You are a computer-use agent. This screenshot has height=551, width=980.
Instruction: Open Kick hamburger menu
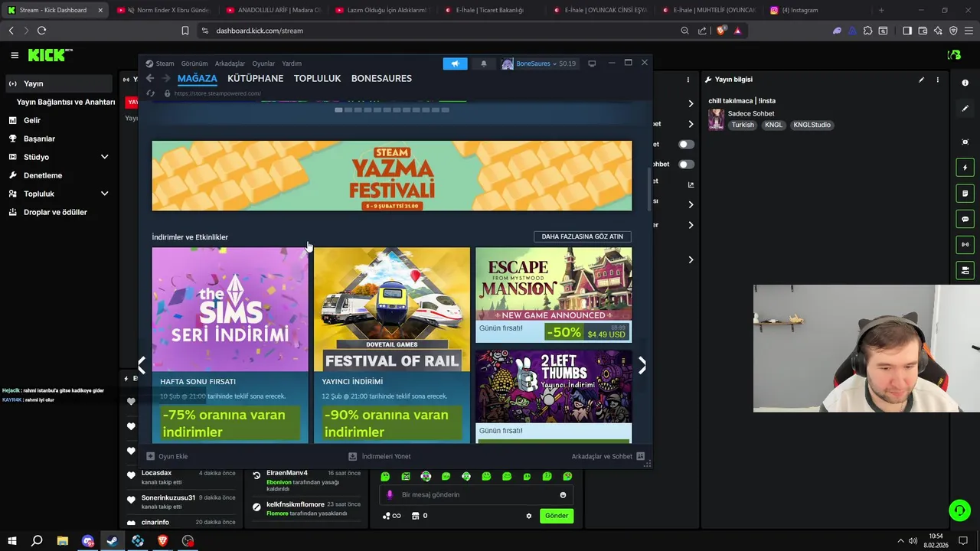15,55
